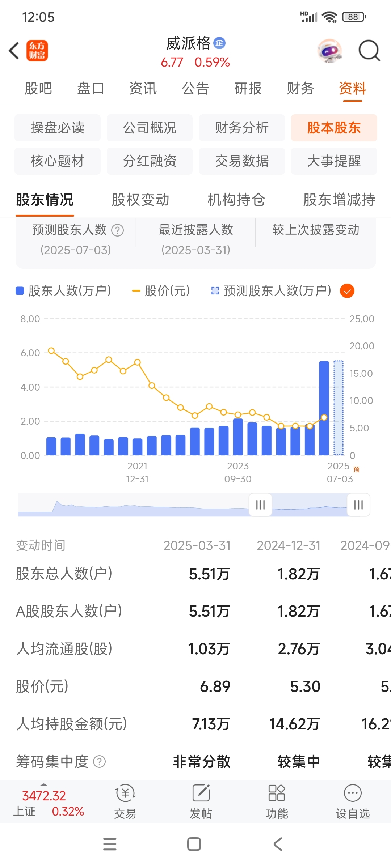The height and width of the screenshot is (868, 391).
Task: Select the 机构持仓 sub-tab
Action: coord(236,200)
